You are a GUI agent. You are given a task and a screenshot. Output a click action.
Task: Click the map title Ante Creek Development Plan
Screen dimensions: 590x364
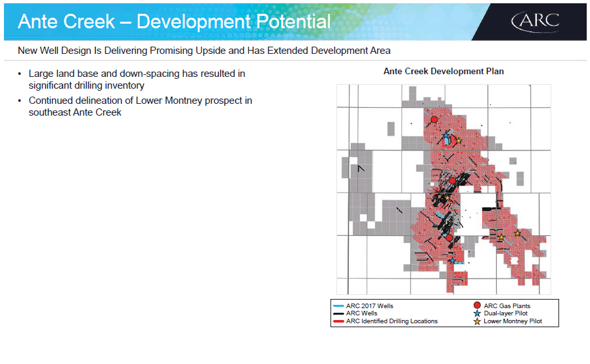click(443, 71)
